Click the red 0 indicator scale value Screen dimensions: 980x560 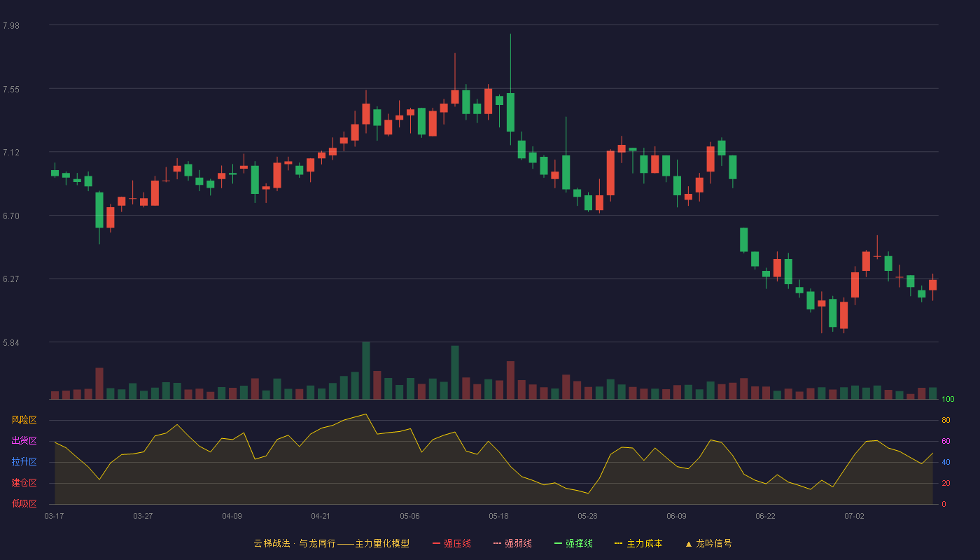click(x=944, y=504)
